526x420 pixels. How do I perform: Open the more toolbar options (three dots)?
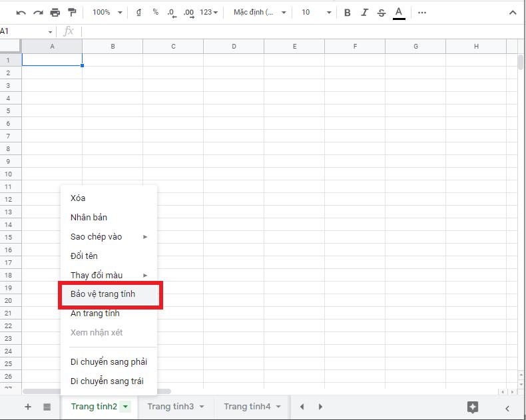tap(422, 13)
